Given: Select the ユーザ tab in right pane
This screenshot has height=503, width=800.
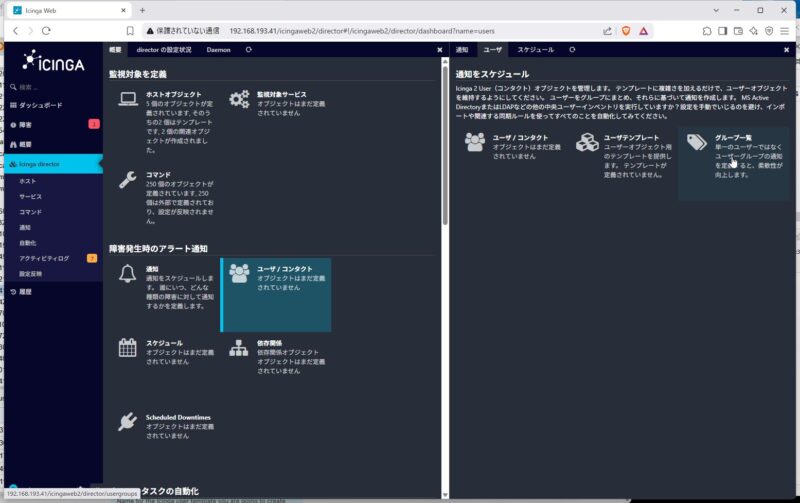Looking at the screenshot, I should [492, 50].
